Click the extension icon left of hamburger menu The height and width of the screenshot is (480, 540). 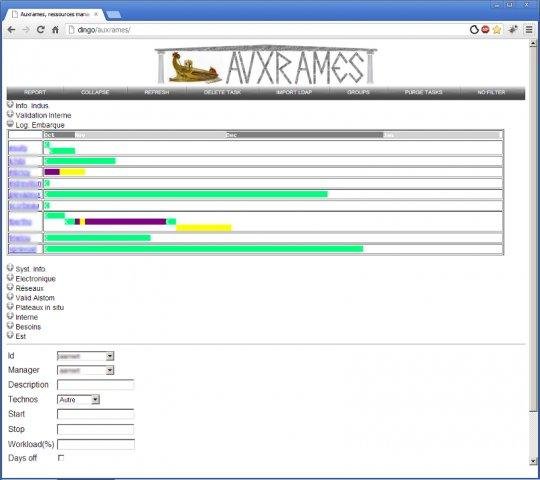click(513, 30)
